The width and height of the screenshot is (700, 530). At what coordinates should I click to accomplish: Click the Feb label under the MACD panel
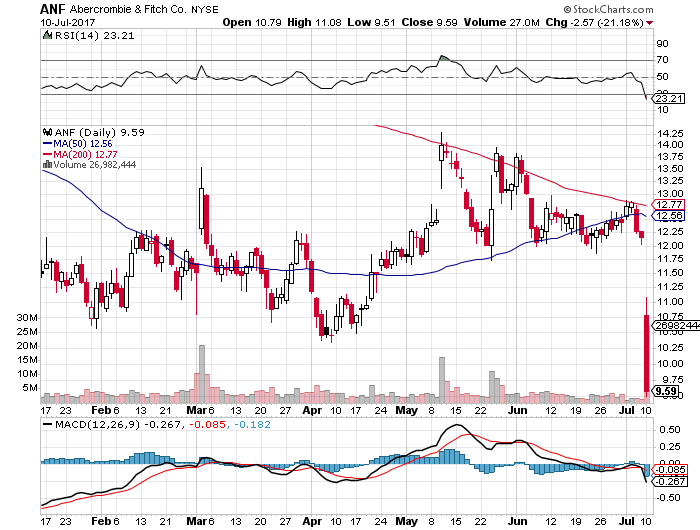pyautogui.click(x=101, y=521)
